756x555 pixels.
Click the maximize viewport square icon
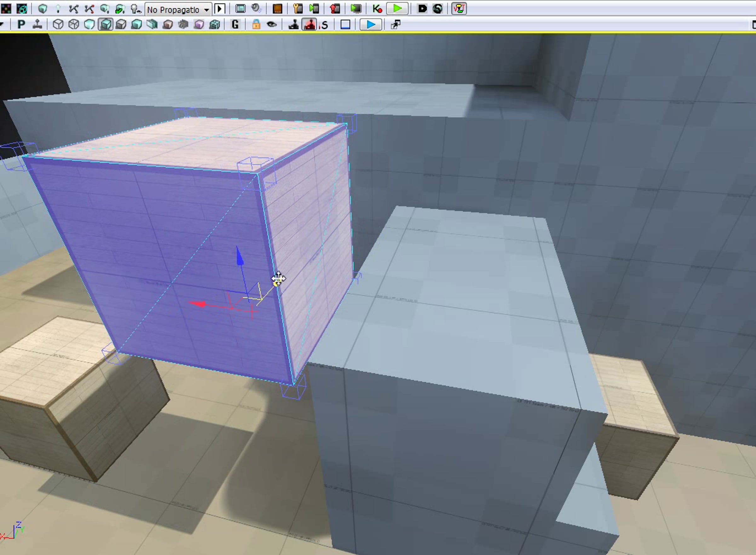[x=345, y=25]
